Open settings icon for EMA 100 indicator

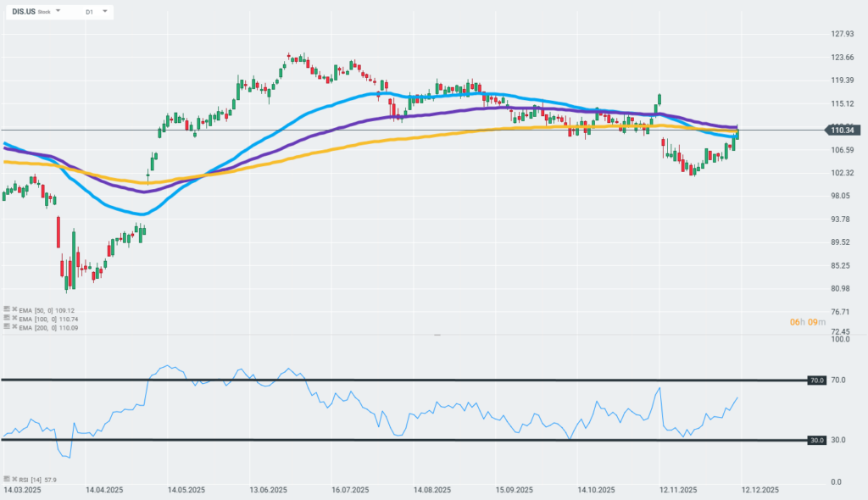[7, 318]
